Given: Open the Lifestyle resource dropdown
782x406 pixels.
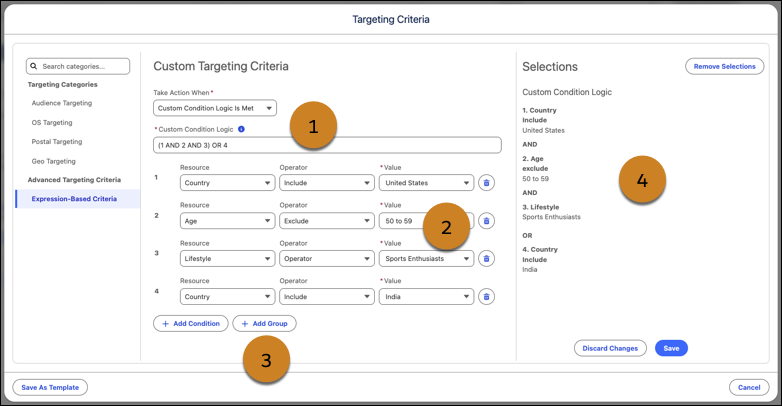Looking at the screenshot, I should (x=227, y=258).
